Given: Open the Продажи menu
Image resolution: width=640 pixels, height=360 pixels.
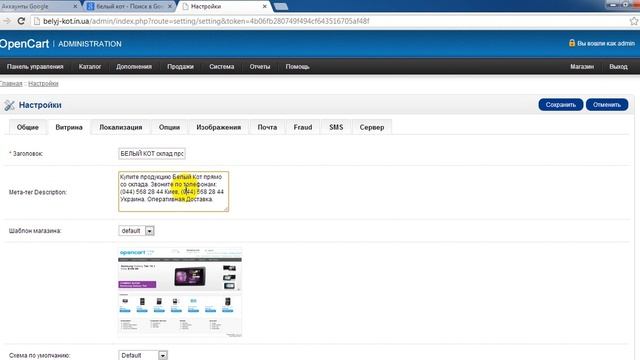Looking at the screenshot, I should pos(180,67).
